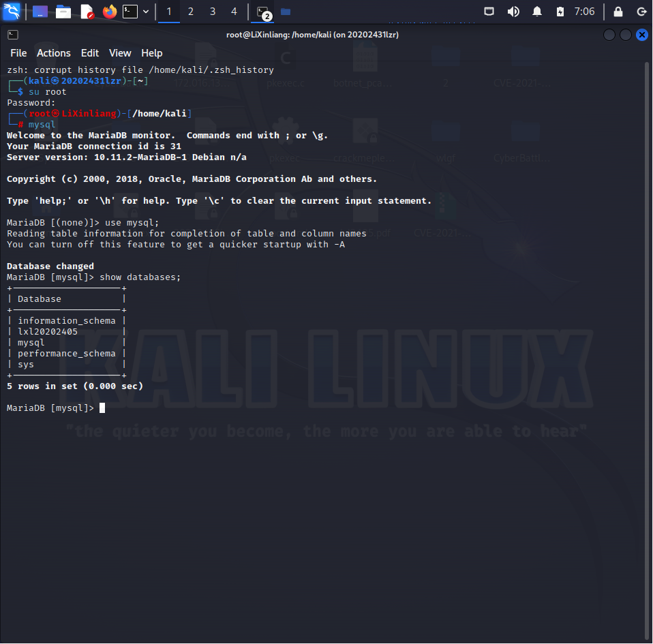Open the notifications bell icon
The image size is (653, 644).
(537, 12)
